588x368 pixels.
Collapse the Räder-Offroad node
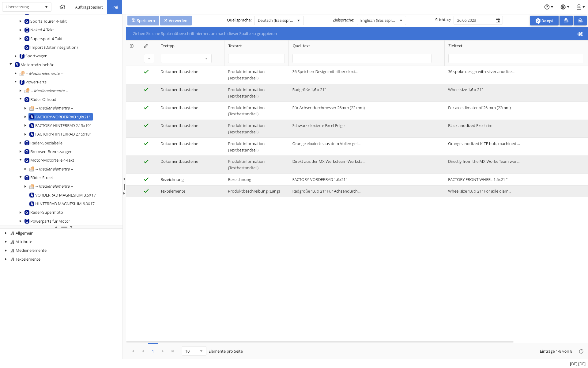click(21, 99)
